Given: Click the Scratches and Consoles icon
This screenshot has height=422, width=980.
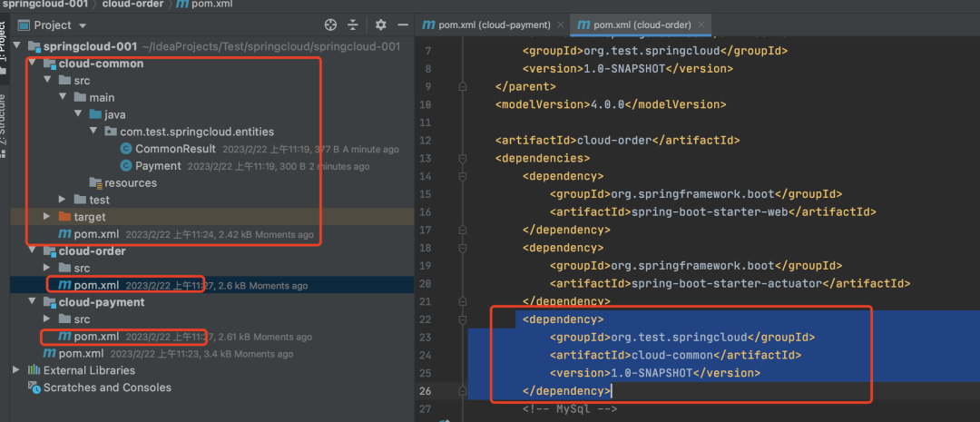Looking at the screenshot, I should coord(34,387).
